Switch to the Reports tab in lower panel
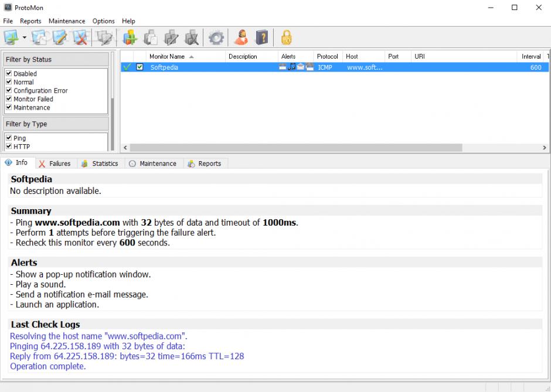The width and height of the screenshot is (551, 392). [205, 163]
